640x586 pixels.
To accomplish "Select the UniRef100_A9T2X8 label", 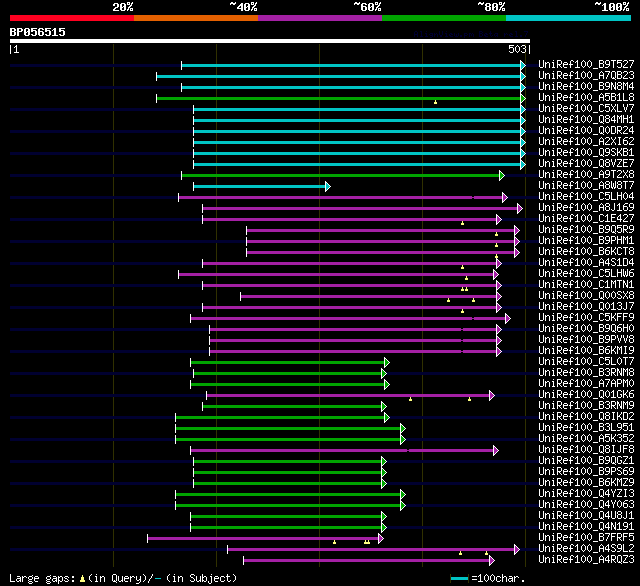I will tap(586, 174).
